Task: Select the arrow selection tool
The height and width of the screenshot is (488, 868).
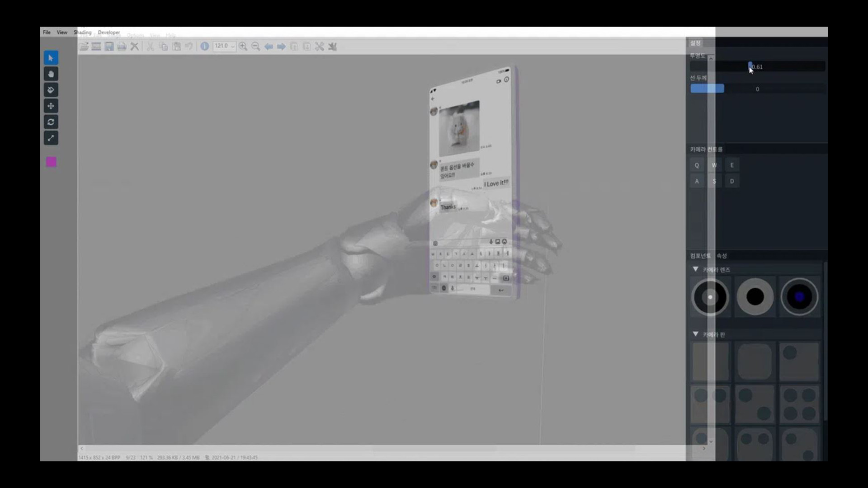Action: (51, 58)
